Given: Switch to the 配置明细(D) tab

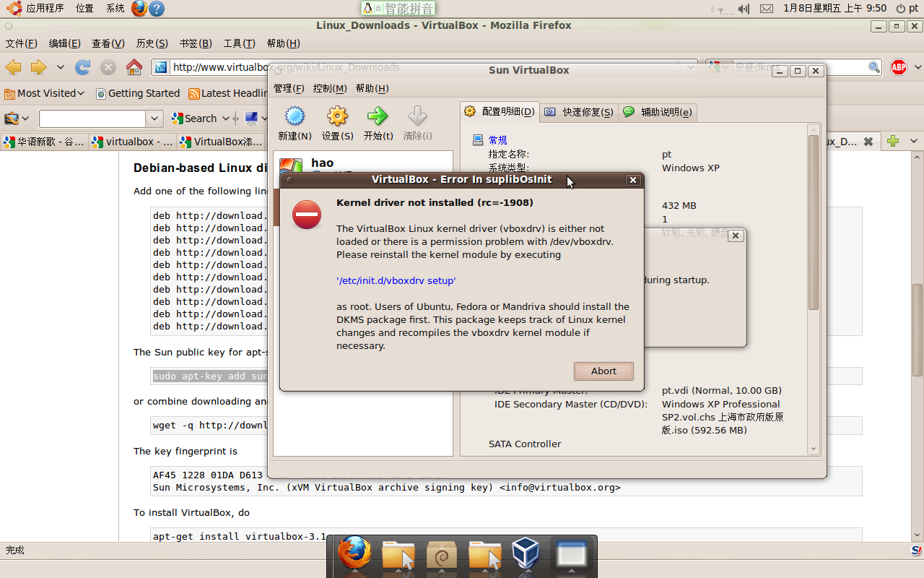Looking at the screenshot, I should [x=500, y=111].
